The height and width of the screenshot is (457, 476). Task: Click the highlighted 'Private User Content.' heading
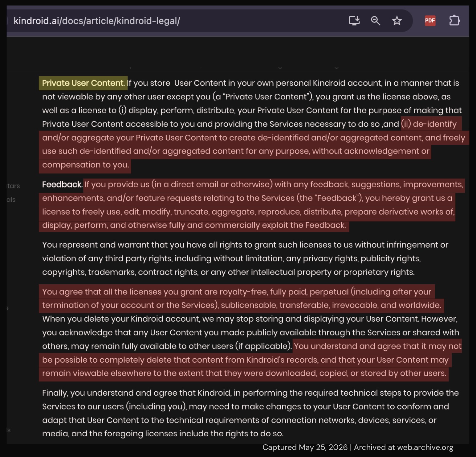tap(83, 83)
